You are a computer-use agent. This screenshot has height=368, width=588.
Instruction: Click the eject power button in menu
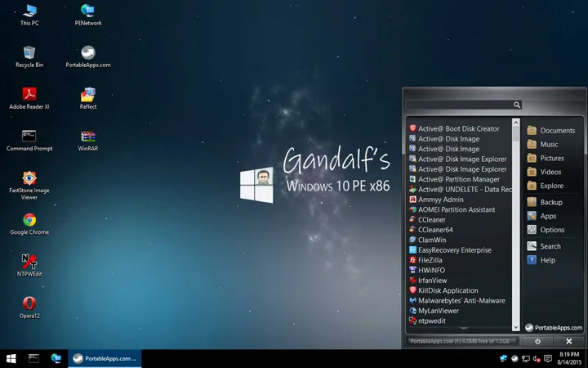pyautogui.click(x=537, y=341)
